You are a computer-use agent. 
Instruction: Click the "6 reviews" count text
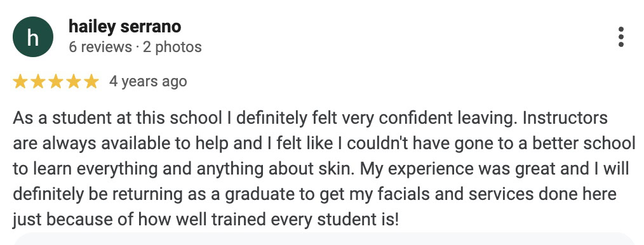point(100,47)
